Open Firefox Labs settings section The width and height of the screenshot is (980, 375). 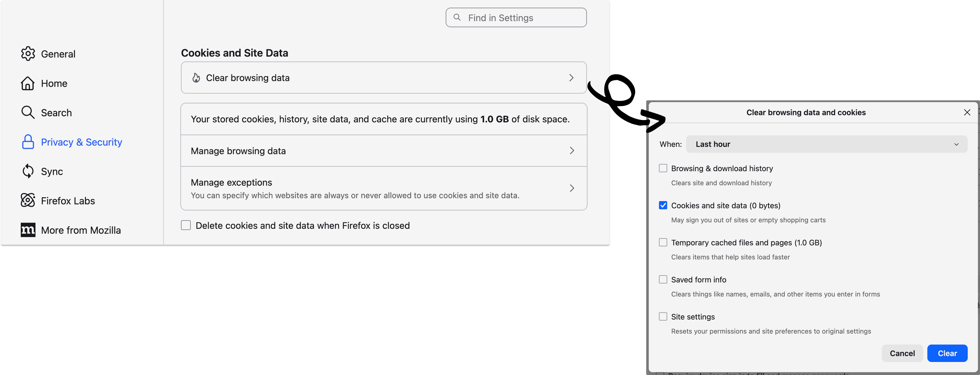pyautogui.click(x=68, y=201)
